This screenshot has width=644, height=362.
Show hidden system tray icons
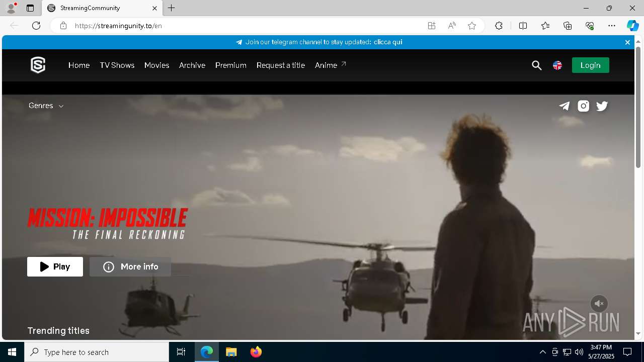click(542, 352)
